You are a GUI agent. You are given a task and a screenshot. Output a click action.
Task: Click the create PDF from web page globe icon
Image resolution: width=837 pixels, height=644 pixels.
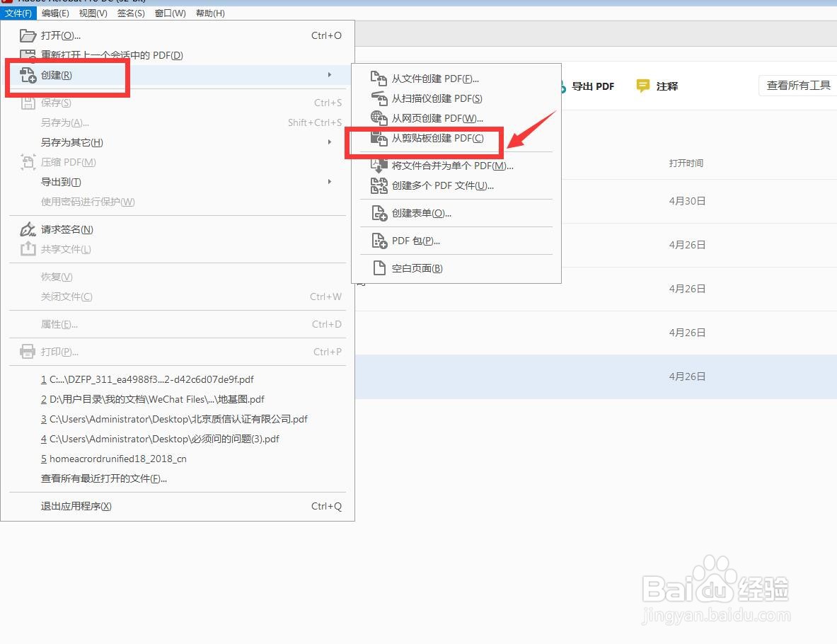click(379, 118)
